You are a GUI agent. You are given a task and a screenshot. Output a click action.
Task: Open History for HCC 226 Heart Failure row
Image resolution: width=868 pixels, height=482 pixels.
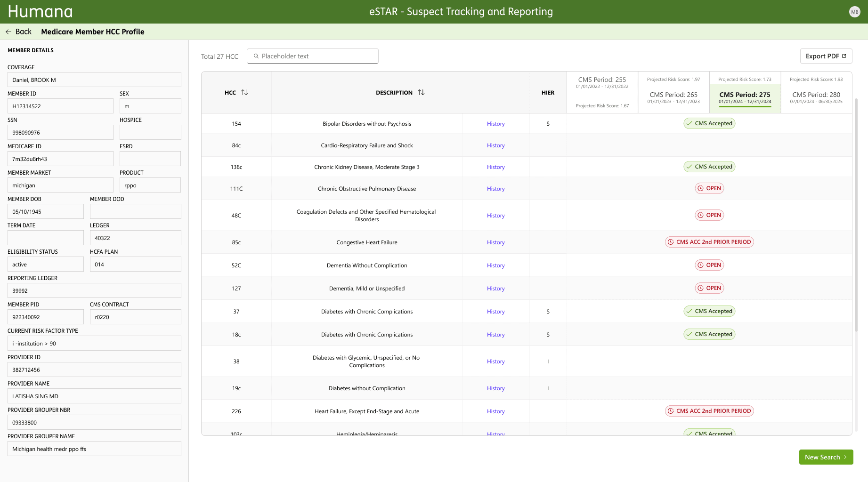495,411
